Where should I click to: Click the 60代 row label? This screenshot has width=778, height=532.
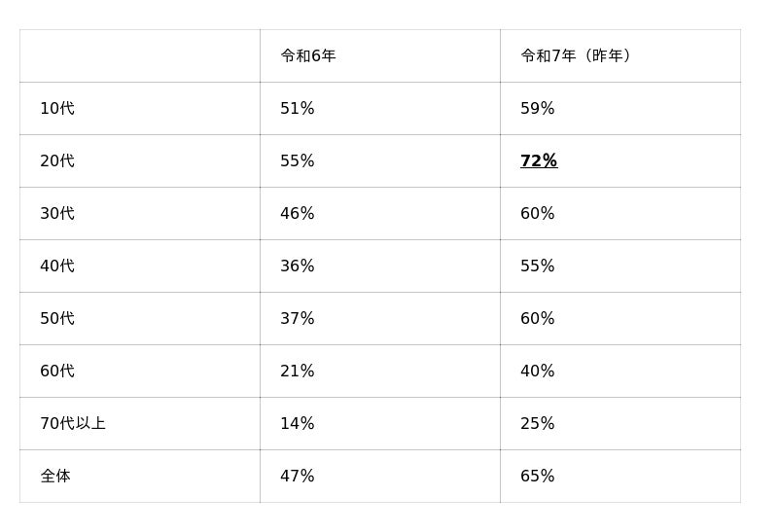[x=57, y=372]
